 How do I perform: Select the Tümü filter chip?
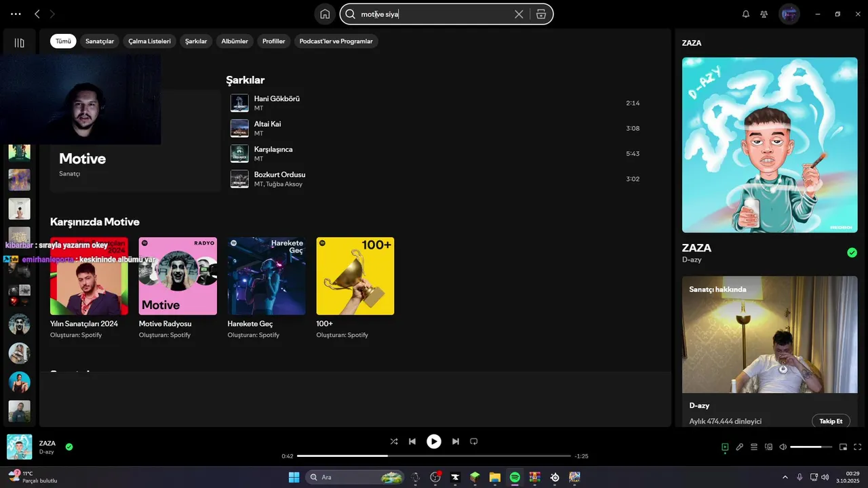point(63,41)
